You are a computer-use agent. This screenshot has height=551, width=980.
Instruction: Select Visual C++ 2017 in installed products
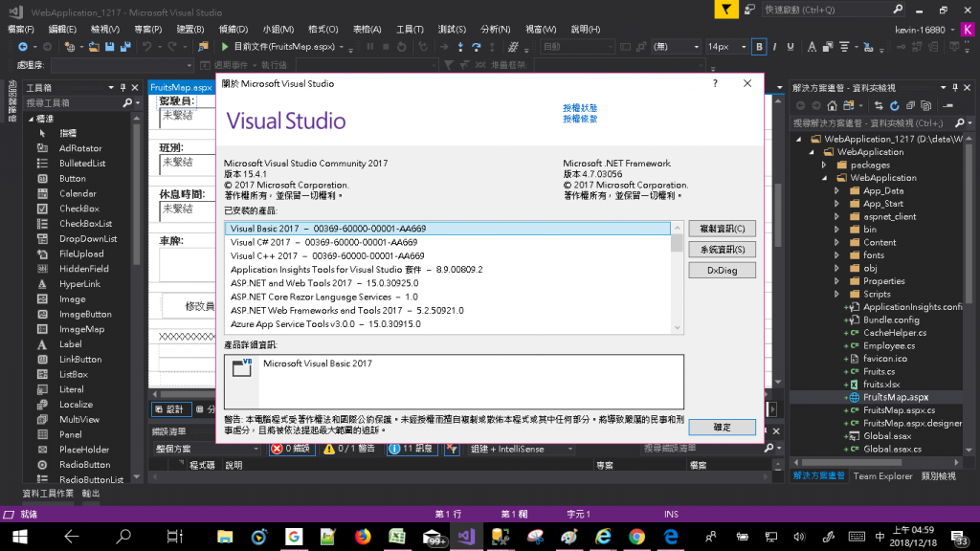point(447,256)
